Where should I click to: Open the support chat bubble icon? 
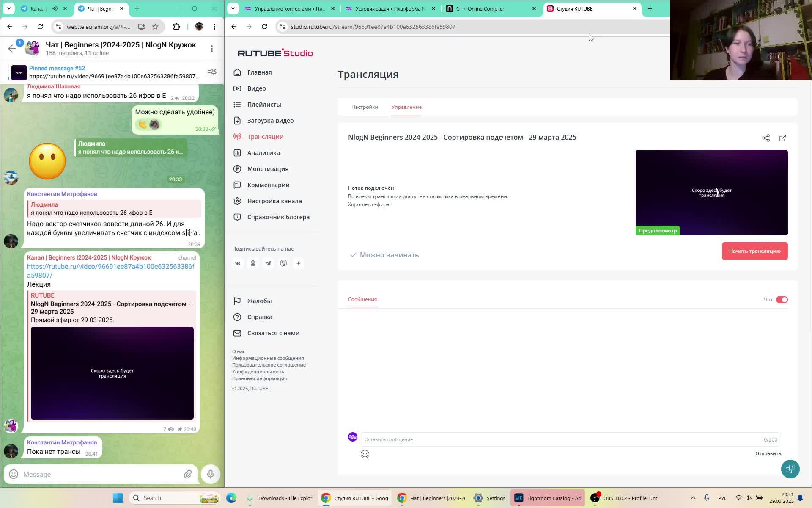pos(790,469)
